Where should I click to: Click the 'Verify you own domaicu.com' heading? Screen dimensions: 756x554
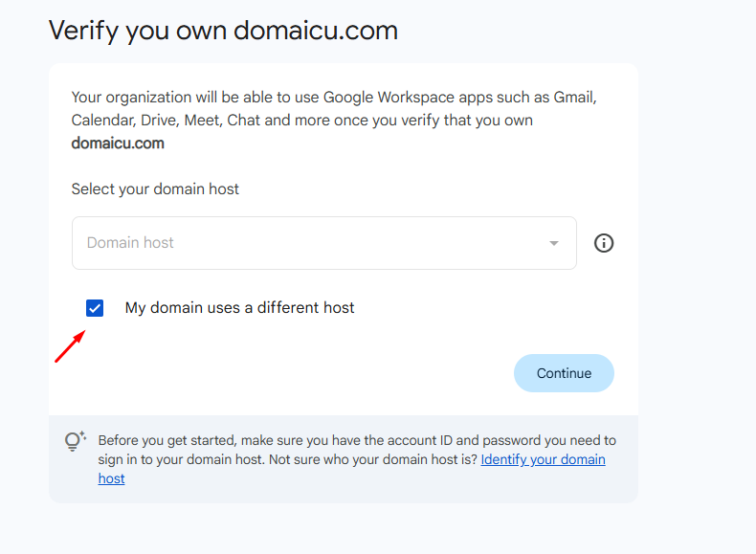pos(223,31)
